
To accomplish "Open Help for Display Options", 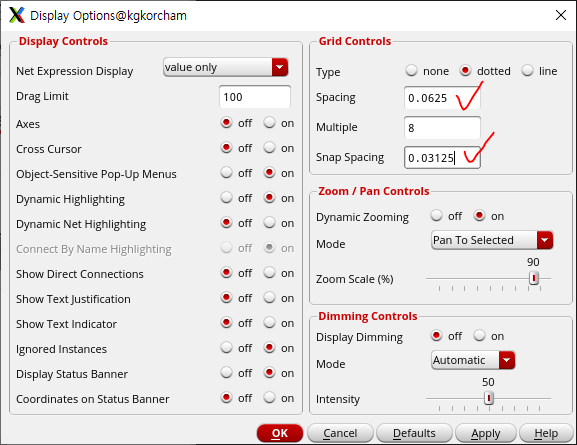I will [546, 433].
